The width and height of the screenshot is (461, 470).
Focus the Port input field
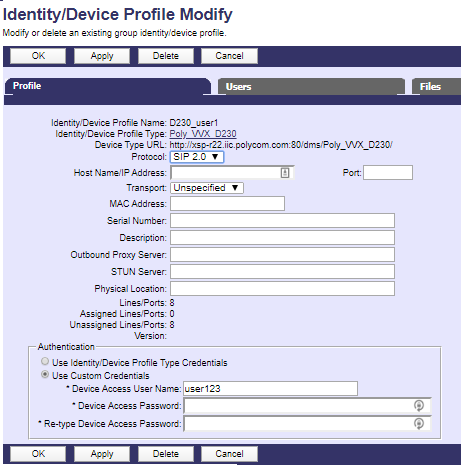click(x=388, y=173)
